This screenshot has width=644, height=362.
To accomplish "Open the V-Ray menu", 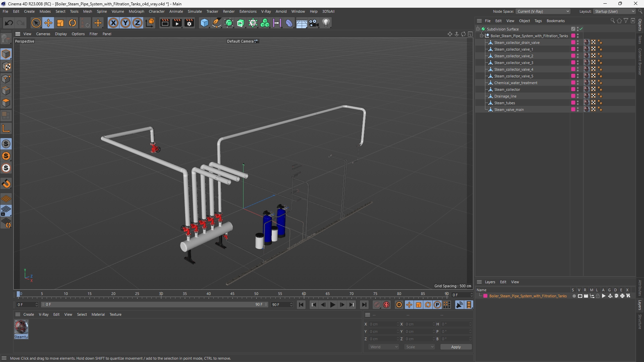I will pyautogui.click(x=266, y=11).
